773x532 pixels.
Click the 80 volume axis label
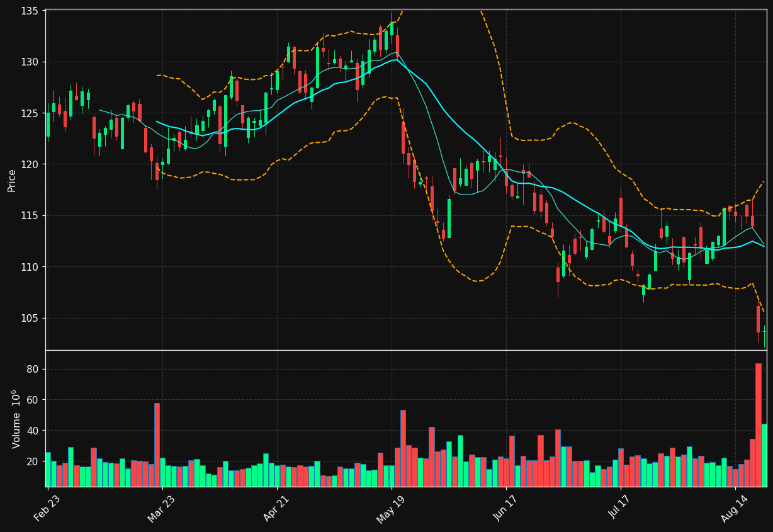[32, 369]
